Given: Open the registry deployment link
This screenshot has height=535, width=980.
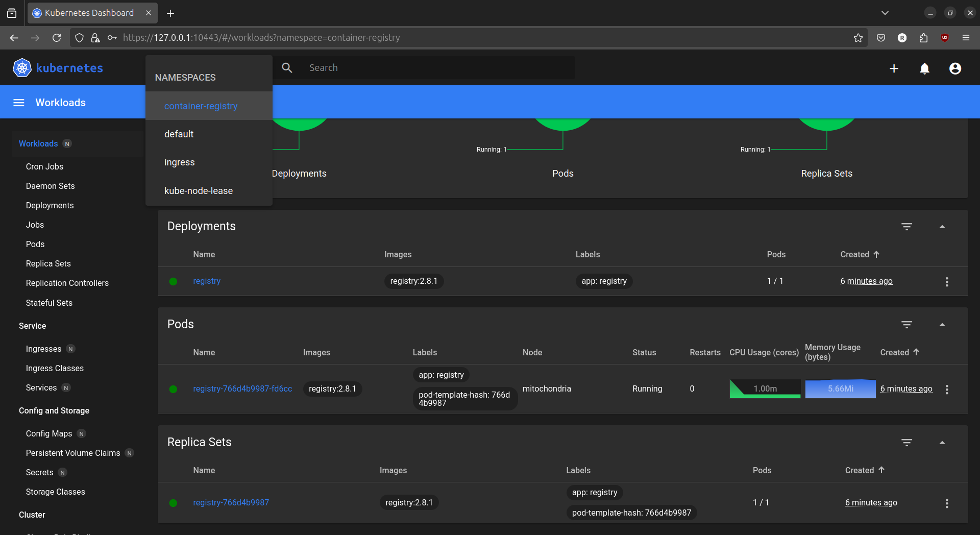Looking at the screenshot, I should coord(207,281).
